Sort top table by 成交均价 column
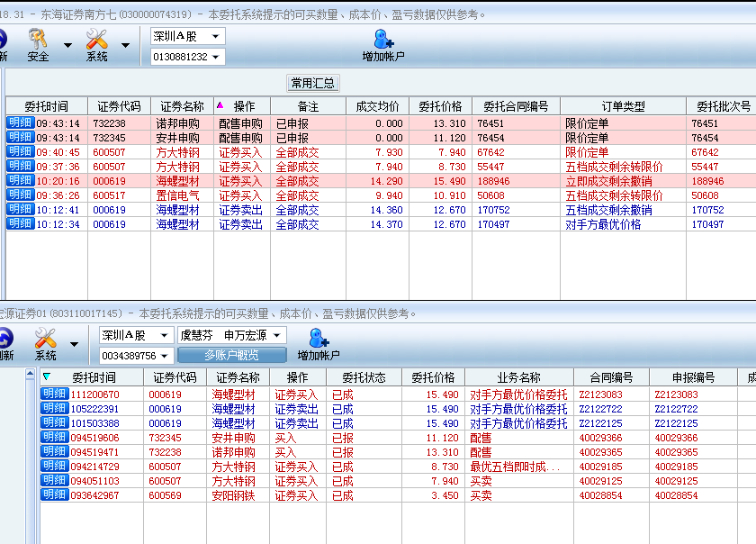Viewport: 756px width, 544px height. point(377,106)
